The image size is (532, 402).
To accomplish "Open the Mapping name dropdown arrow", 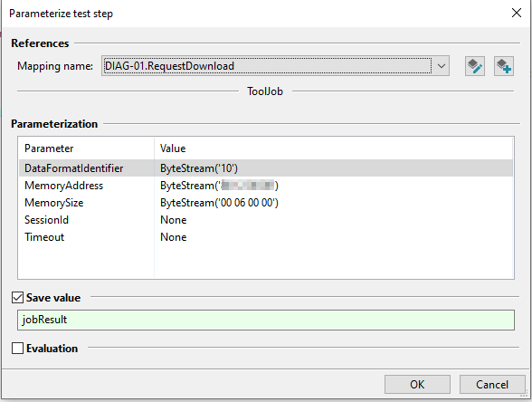I will [x=442, y=66].
